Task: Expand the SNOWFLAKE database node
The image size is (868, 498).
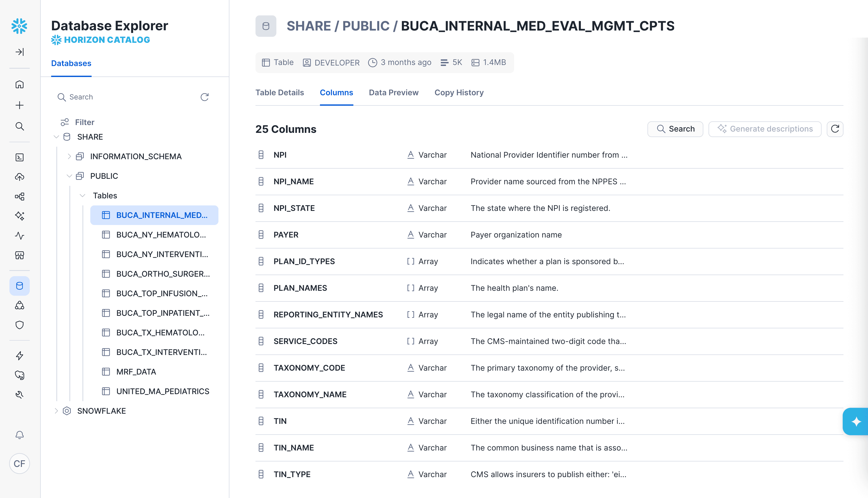Action: coord(56,411)
